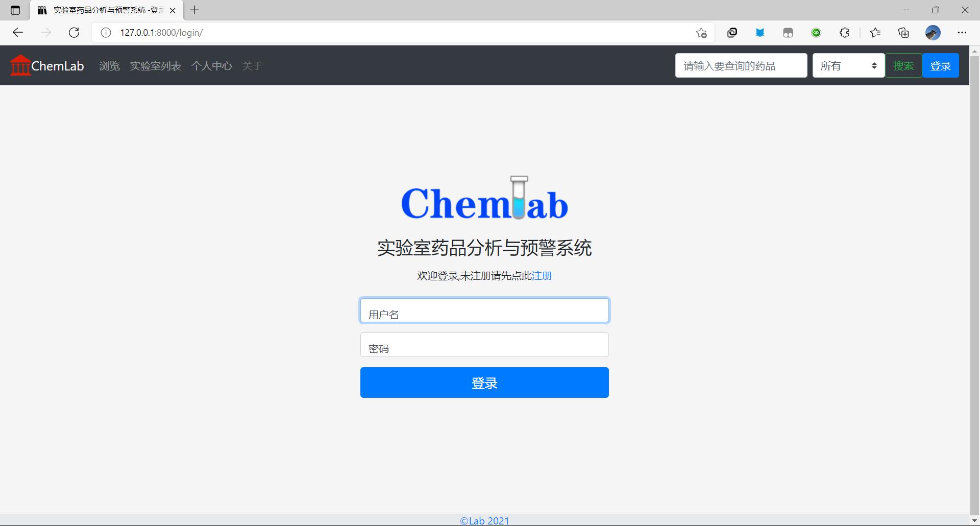Click the green circle extension icon
980x526 pixels.
tap(816, 33)
